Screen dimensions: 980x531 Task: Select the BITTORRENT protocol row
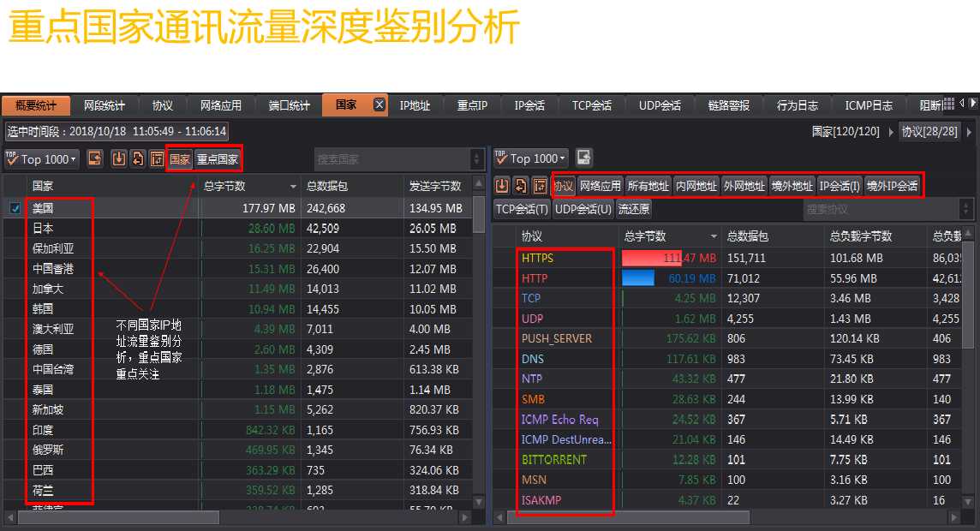(727, 460)
